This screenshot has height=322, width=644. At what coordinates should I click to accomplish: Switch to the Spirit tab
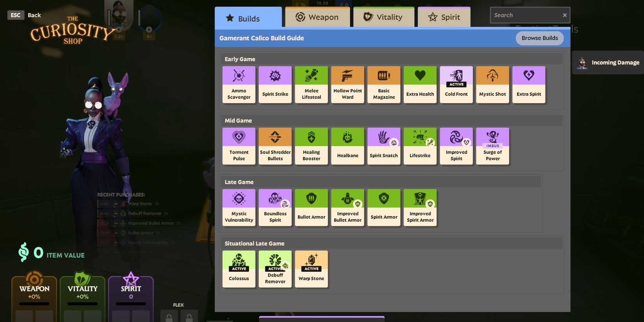tap(444, 17)
